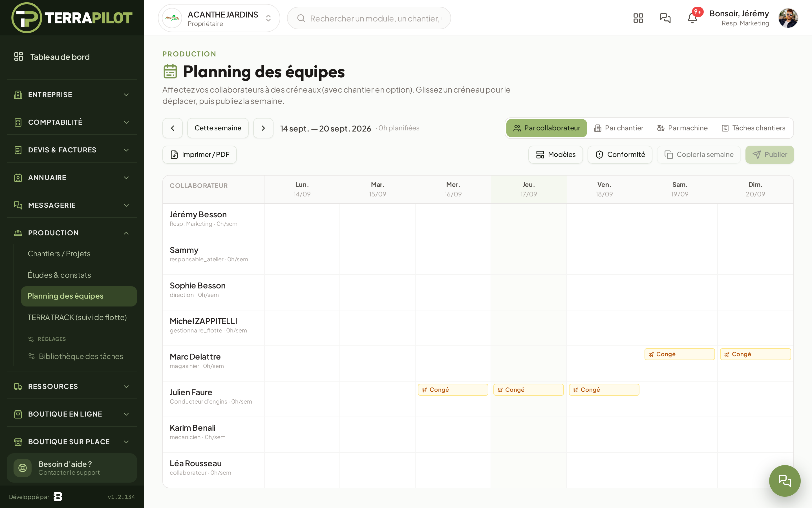
Task: Open the notifications bell
Action: click(x=692, y=18)
